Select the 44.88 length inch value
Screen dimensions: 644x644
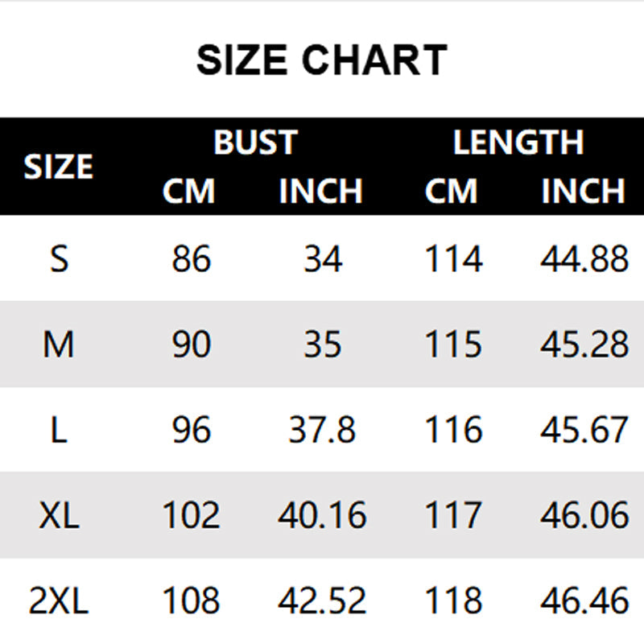[x=584, y=258]
